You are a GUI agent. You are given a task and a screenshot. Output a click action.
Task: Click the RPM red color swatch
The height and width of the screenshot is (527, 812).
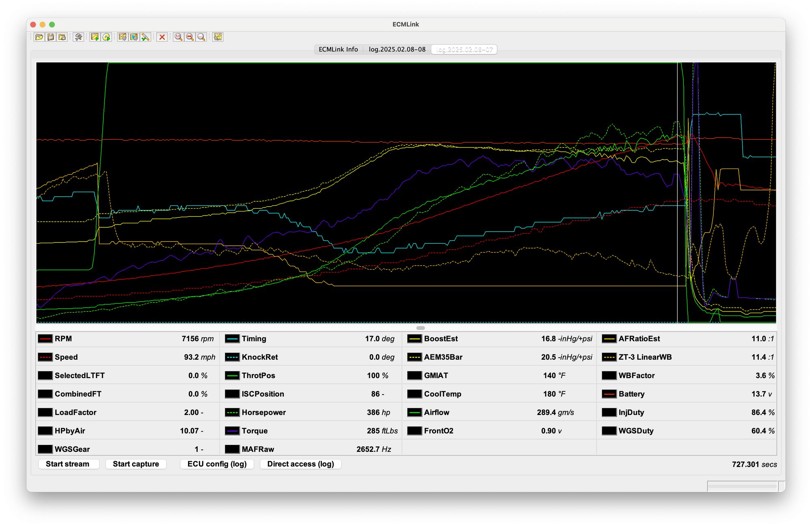(x=45, y=339)
